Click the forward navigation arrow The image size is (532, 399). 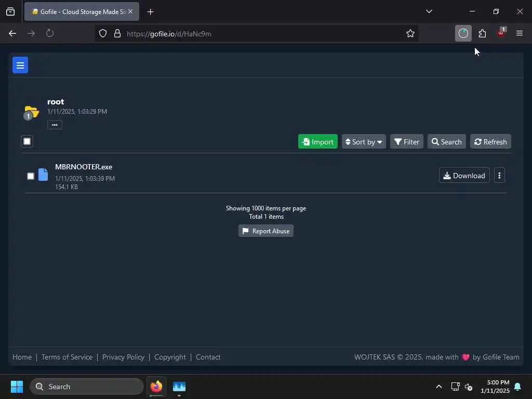(31, 33)
